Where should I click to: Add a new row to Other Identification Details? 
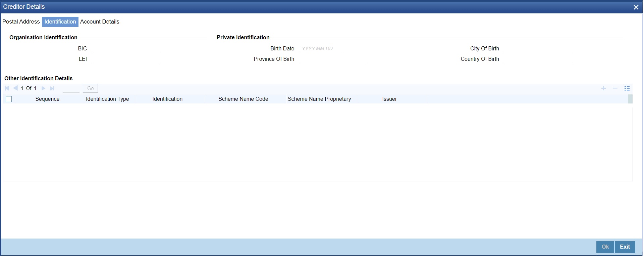pyautogui.click(x=603, y=88)
